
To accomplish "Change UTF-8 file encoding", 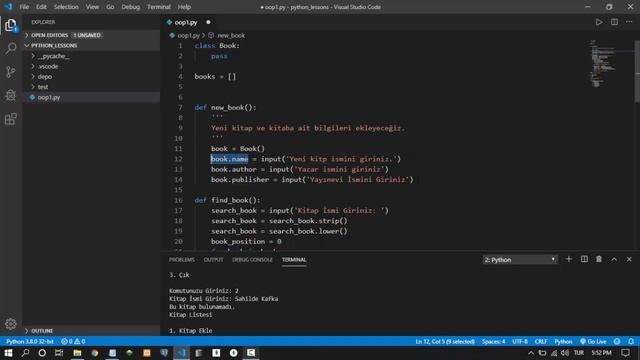I will (520, 341).
